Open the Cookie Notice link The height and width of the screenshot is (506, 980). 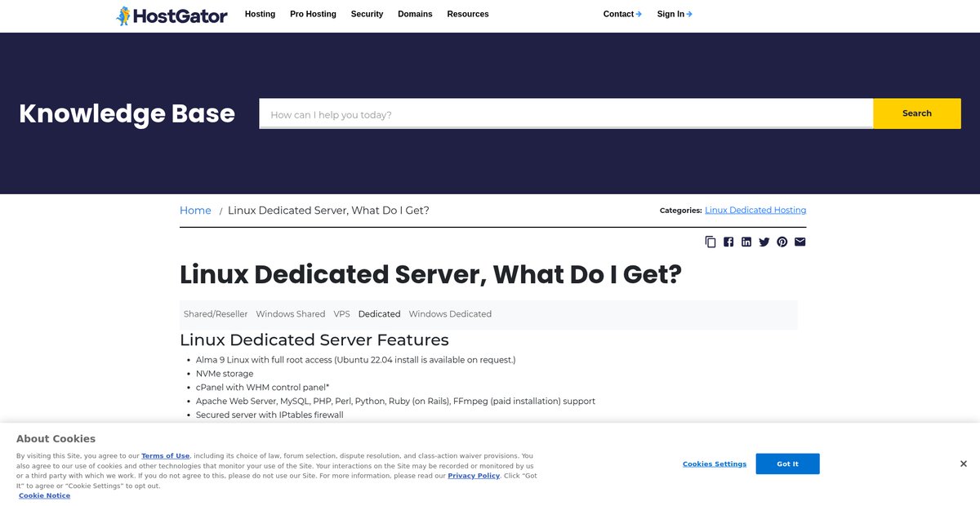coord(45,496)
